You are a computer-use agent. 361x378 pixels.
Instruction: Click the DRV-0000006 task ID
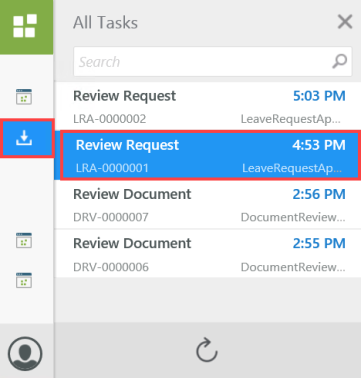[111, 267]
